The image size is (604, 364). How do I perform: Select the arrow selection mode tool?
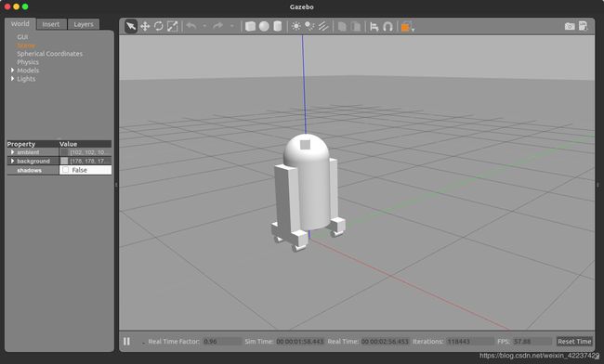point(131,26)
